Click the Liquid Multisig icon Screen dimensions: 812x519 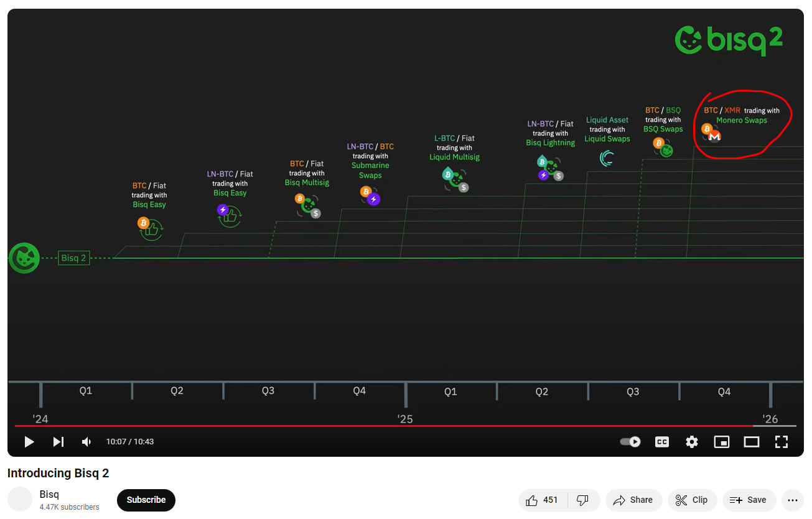coord(455,179)
